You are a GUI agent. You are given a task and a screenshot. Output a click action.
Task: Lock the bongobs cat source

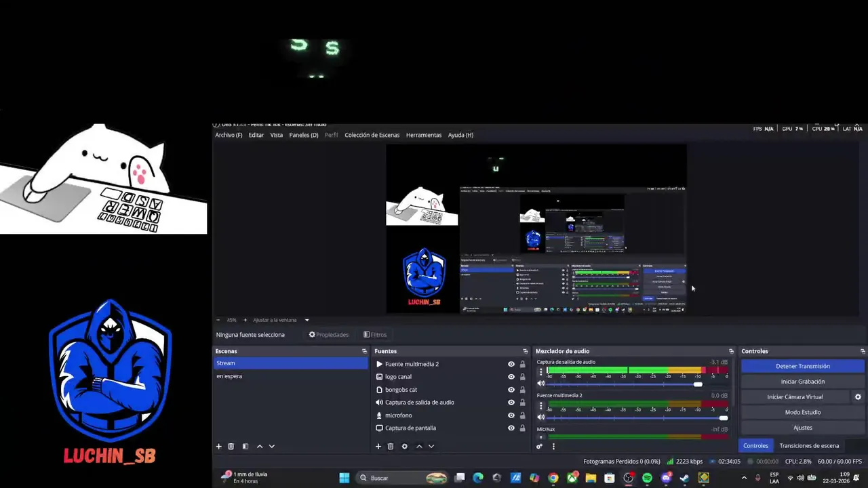point(522,390)
